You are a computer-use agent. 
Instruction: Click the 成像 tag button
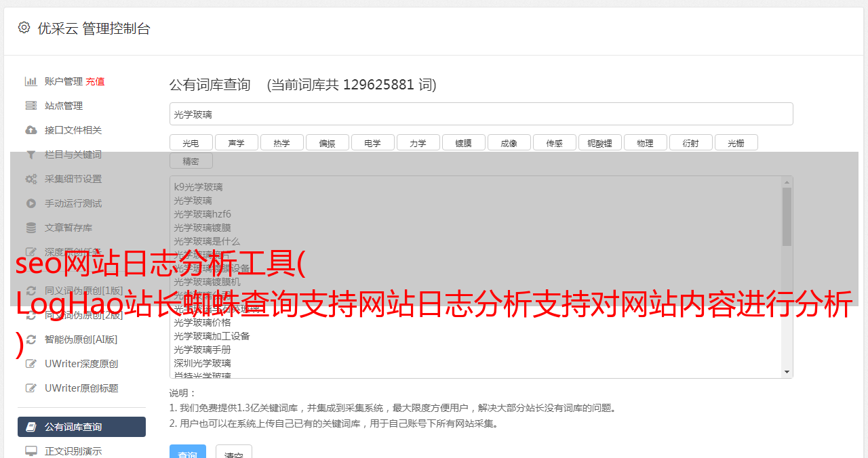(509, 142)
